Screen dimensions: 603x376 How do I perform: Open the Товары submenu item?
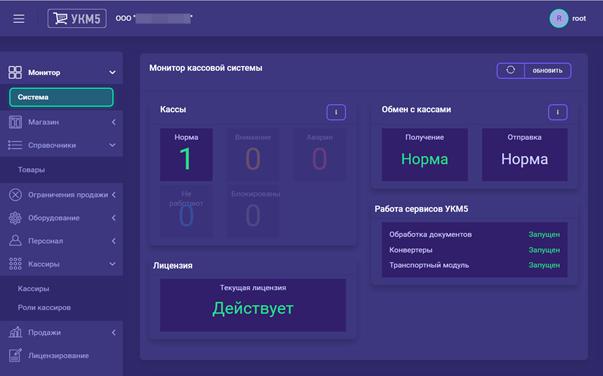pyautogui.click(x=31, y=170)
